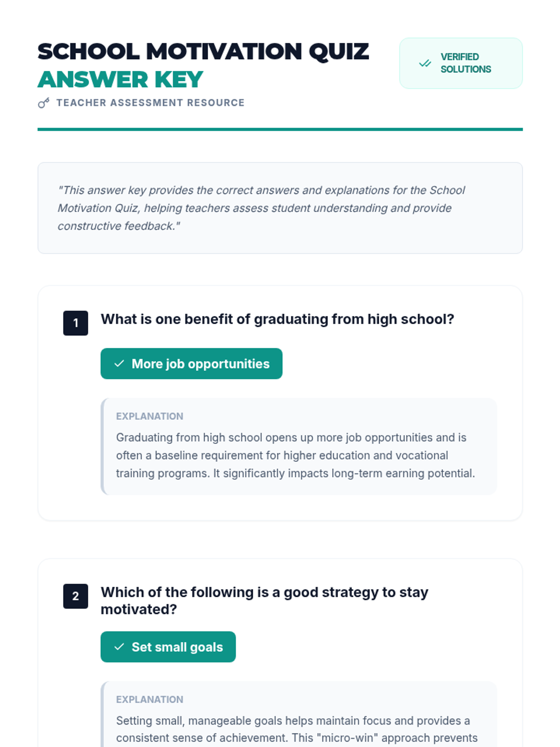Image resolution: width=560 pixels, height=747 pixels.
Task: Click the explanation paragraph about graduating high school
Action: pos(295,455)
